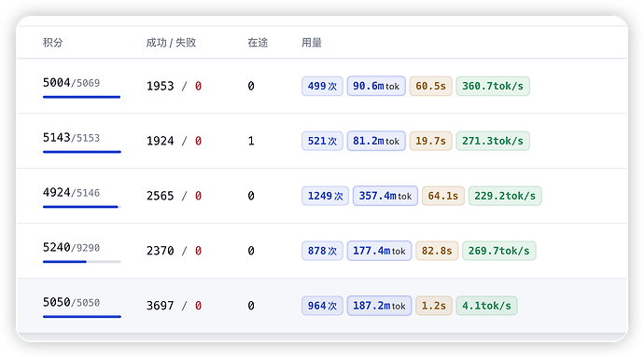This screenshot has width=644, height=357.
Task: Click success count 1924
Action: 161,141
